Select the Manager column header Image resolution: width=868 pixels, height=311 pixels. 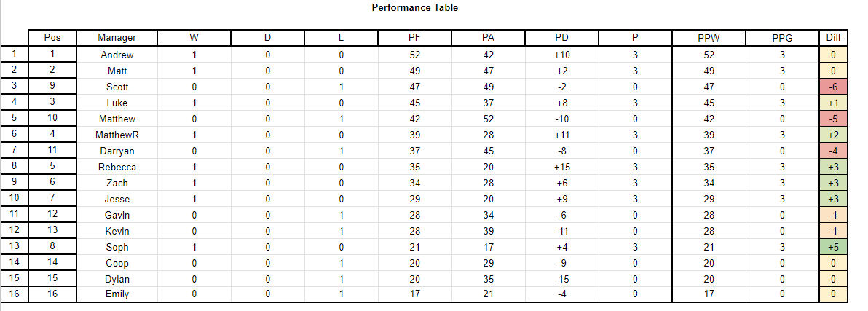(117, 38)
